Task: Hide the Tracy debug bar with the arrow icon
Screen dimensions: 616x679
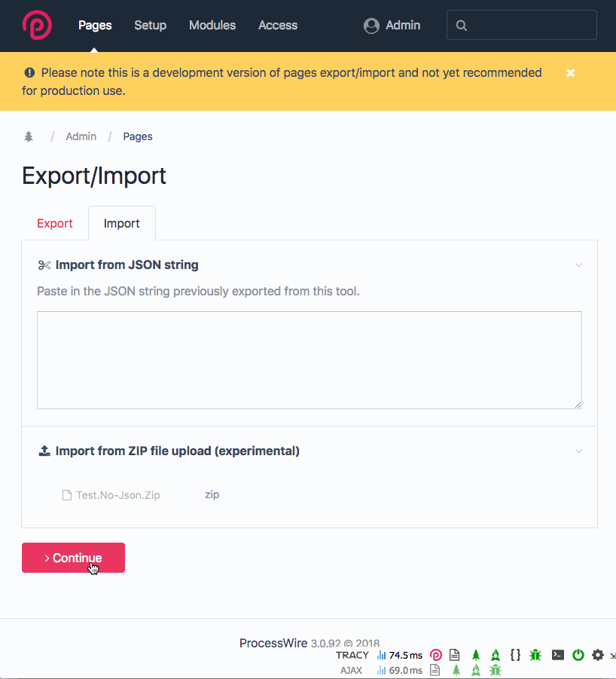Action: [612, 654]
